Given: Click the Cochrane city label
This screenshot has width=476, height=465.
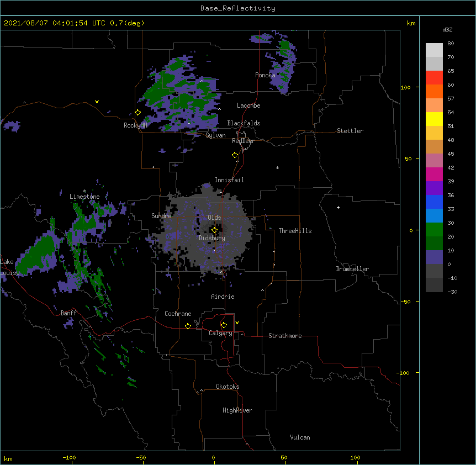Looking at the screenshot, I should click(x=178, y=314).
